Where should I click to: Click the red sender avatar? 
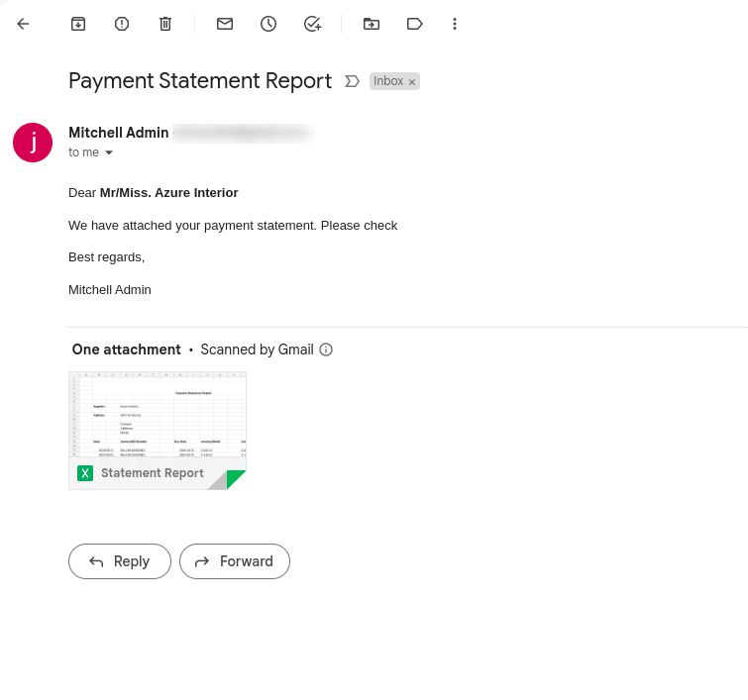33,143
